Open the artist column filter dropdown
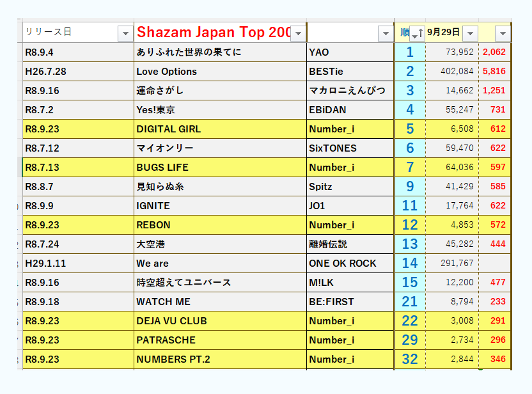This screenshot has width=532, height=394. click(x=386, y=33)
